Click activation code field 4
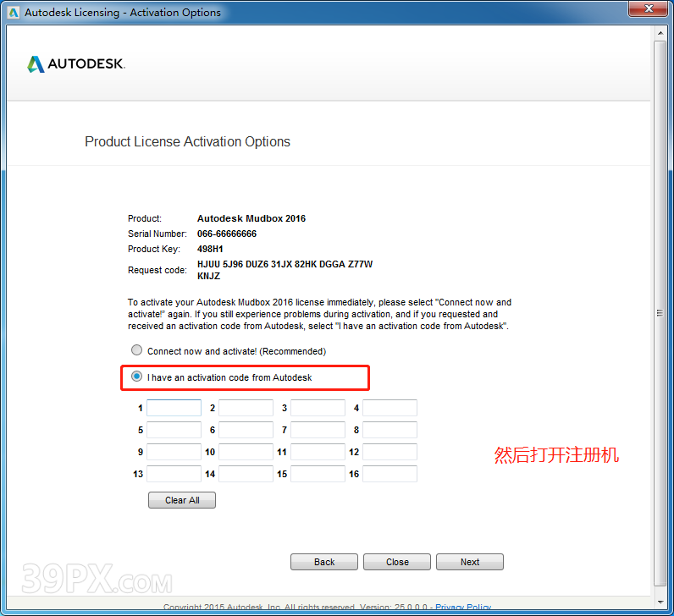The image size is (674, 616). coord(389,408)
